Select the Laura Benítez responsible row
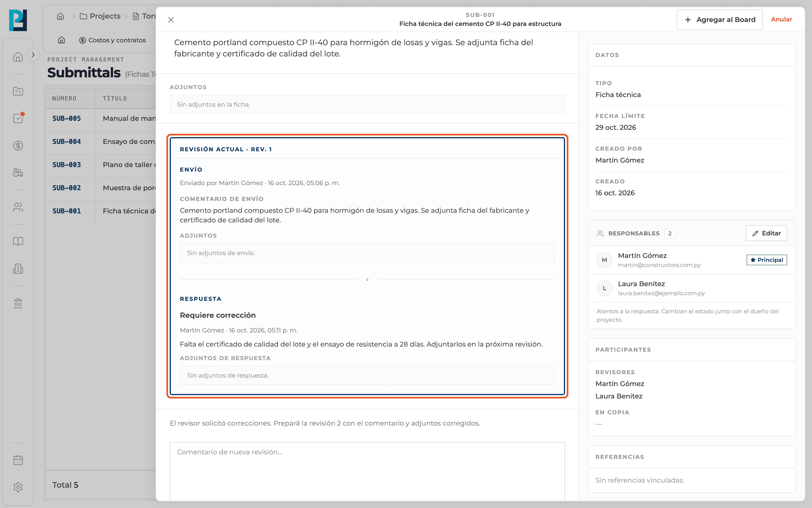812x508 pixels. click(x=692, y=288)
